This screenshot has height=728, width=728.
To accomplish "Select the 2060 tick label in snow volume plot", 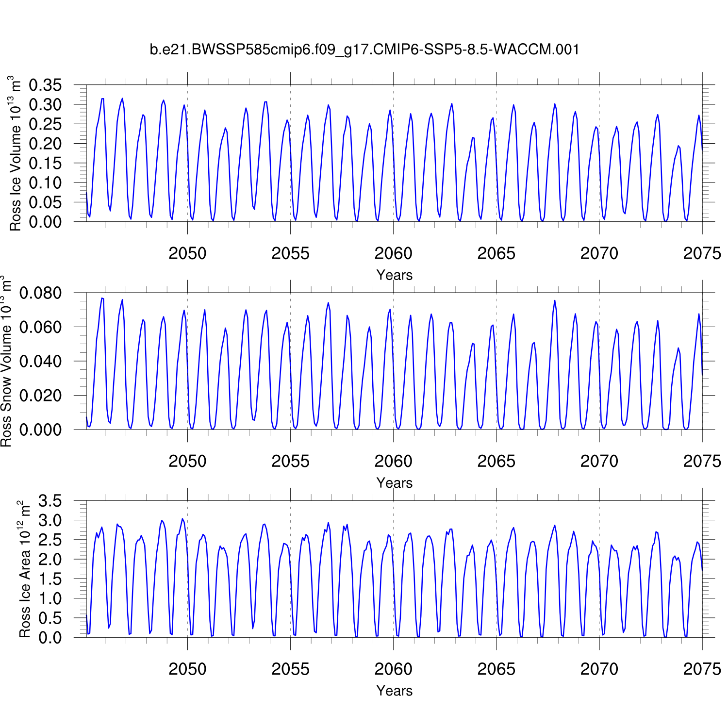I will [393, 461].
